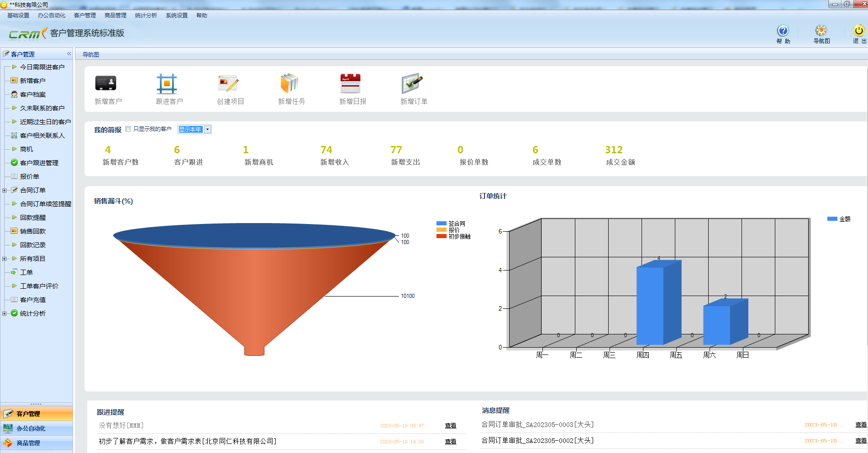Open the 新增订单 shortcut icon
The width and height of the screenshot is (868, 453).
[412, 83]
